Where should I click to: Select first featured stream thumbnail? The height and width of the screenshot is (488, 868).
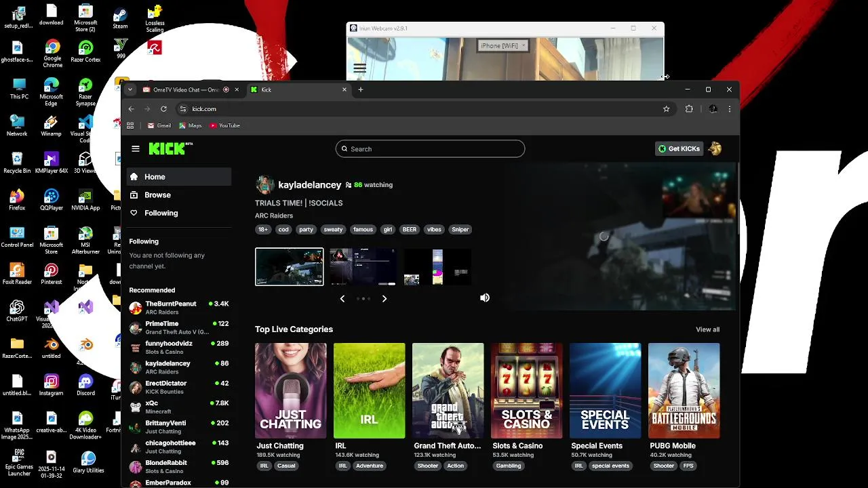coord(290,266)
